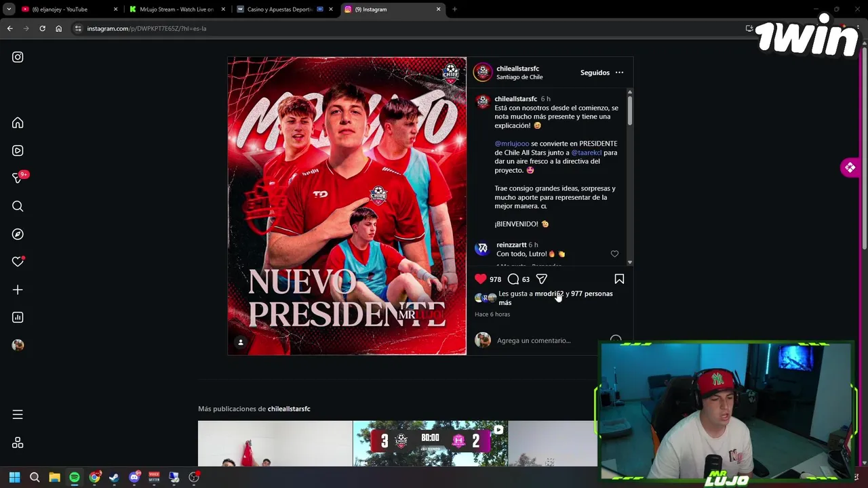Click the '977 personas más' likes link
Image resolution: width=868 pixels, height=488 pixels.
[591, 293]
